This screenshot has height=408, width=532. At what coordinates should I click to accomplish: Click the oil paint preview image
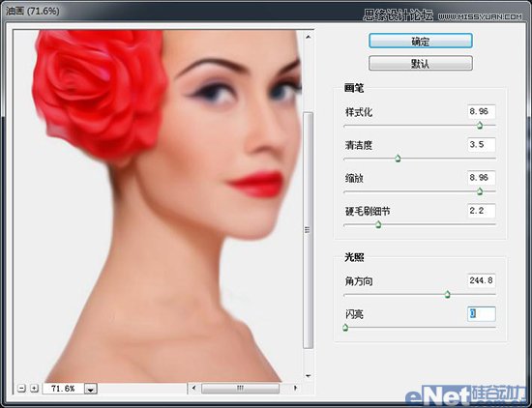(158, 206)
